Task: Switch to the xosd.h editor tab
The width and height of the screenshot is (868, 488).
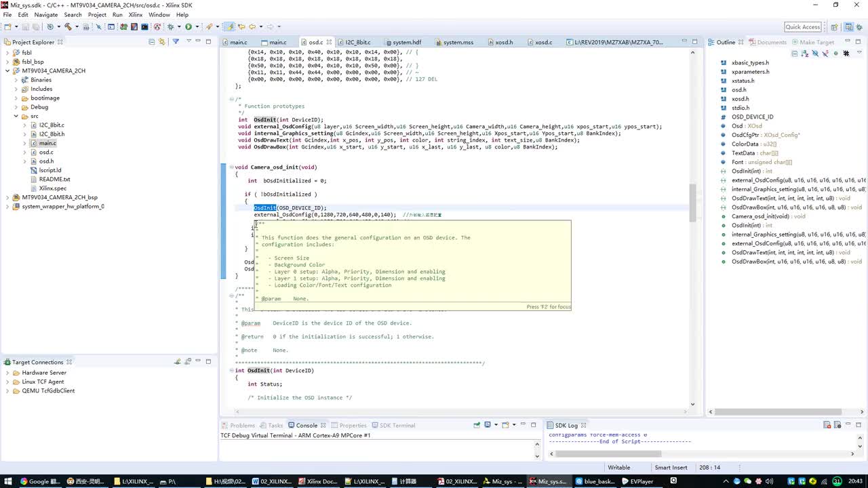Action: tap(503, 42)
